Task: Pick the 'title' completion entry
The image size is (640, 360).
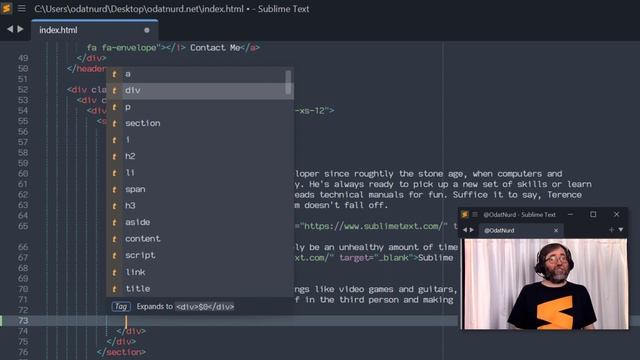Action: 200,289
